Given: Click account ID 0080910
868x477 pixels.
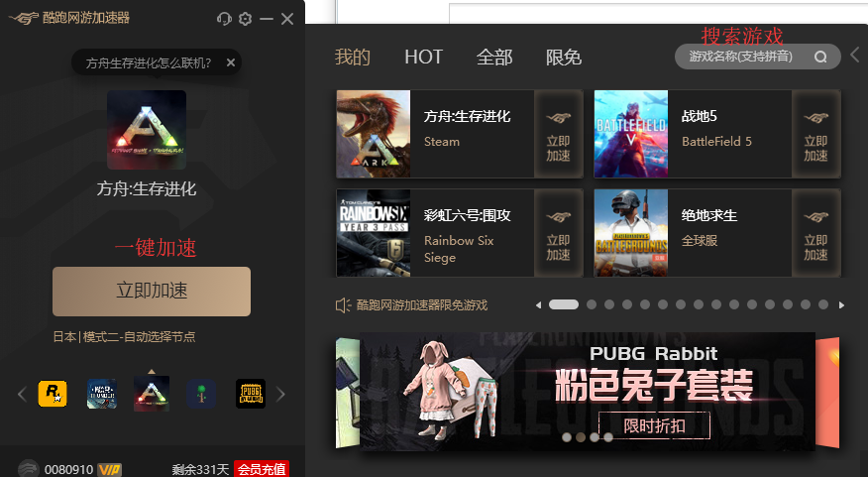Looking at the screenshot, I should coord(68,470).
